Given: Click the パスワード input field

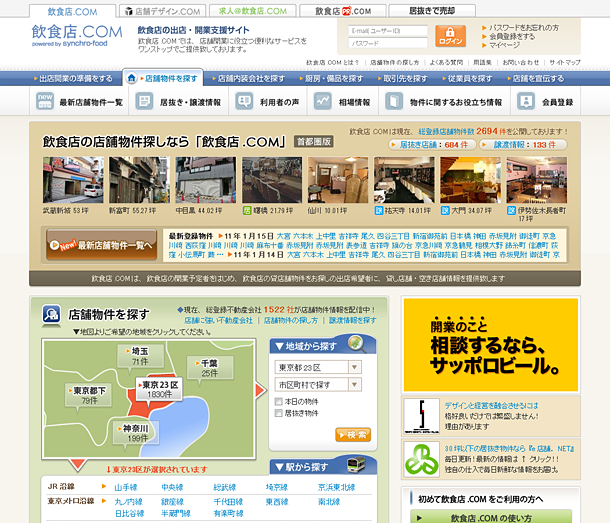Looking at the screenshot, I should coord(388,43).
